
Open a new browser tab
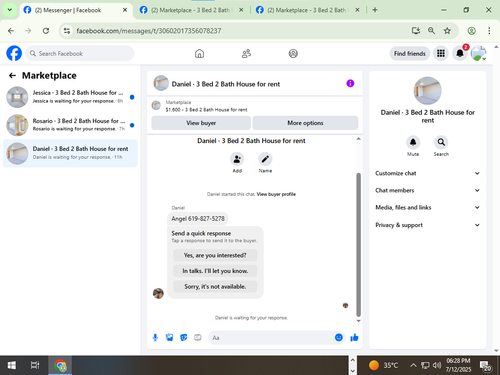tap(375, 10)
